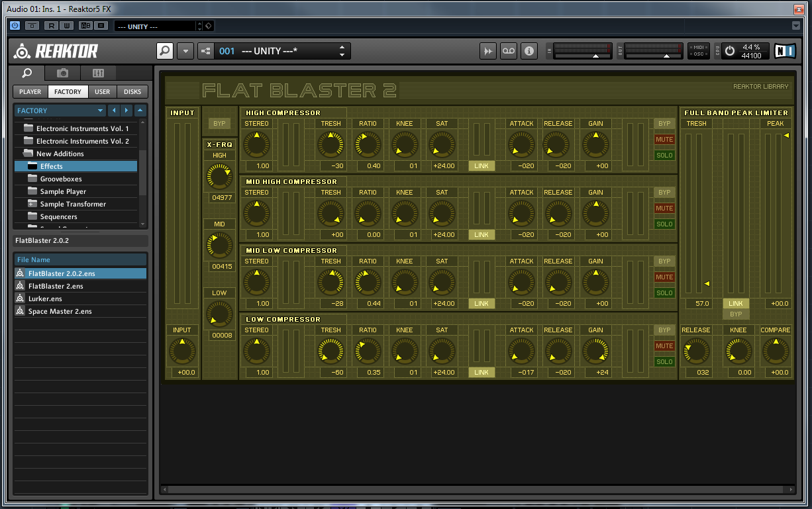Select FlatBlaster 2.0.2.ens file

[x=80, y=273]
